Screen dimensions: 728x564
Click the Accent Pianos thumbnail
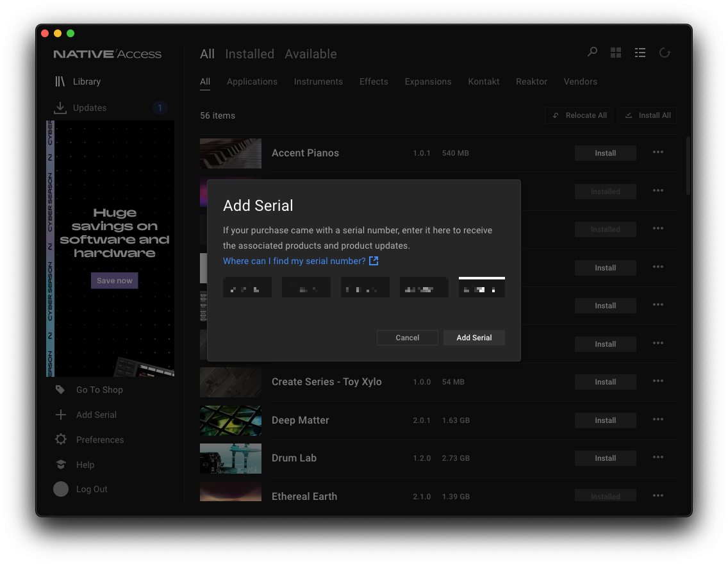tap(230, 153)
